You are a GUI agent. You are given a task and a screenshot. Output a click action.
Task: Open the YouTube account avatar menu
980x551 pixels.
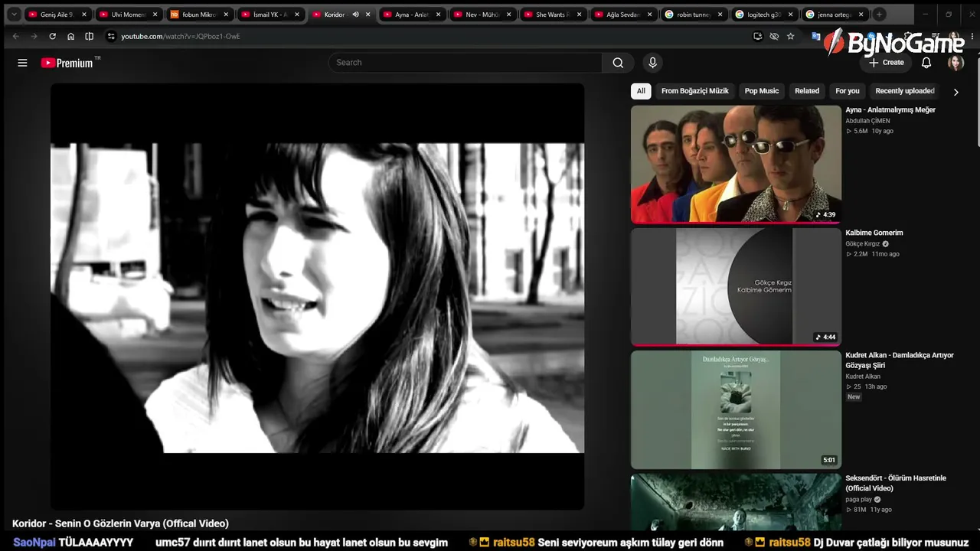click(x=955, y=63)
